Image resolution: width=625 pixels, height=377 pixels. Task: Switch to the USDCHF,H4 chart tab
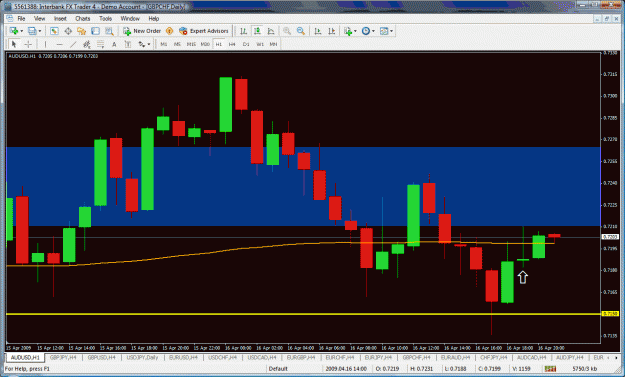tap(222, 357)
